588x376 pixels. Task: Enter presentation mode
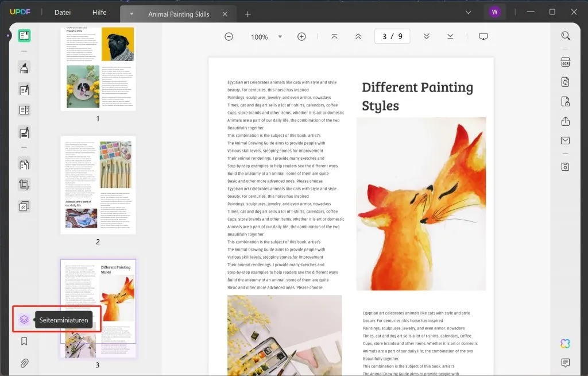pyautogui.click(x=483, y=36)
